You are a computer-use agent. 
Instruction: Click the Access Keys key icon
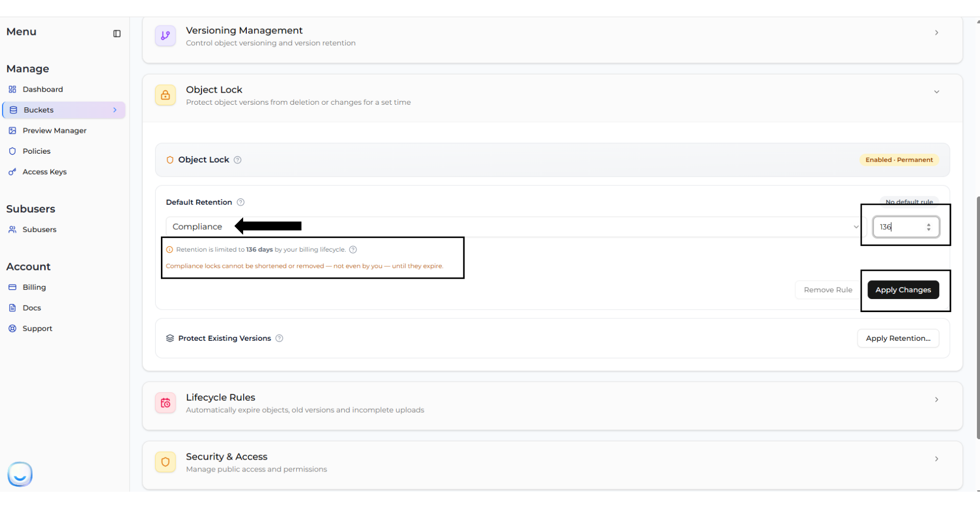12,171
